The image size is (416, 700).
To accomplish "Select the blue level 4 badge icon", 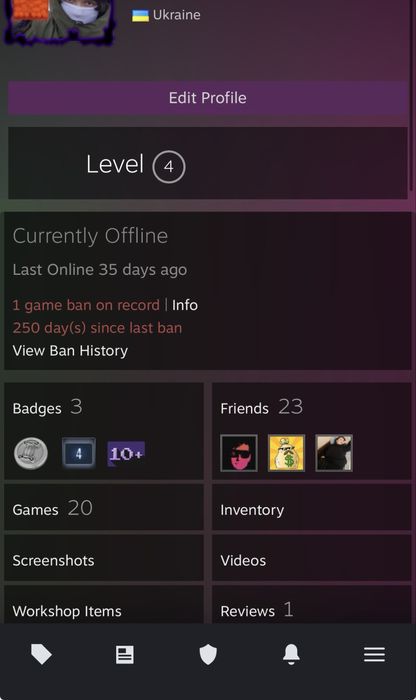I will 79,453.
